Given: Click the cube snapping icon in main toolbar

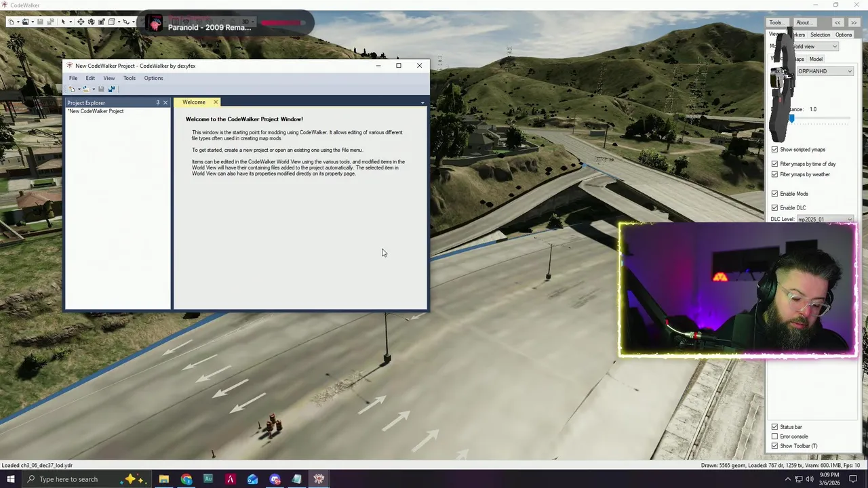Looking at the screenshot, I should (112, 22).
